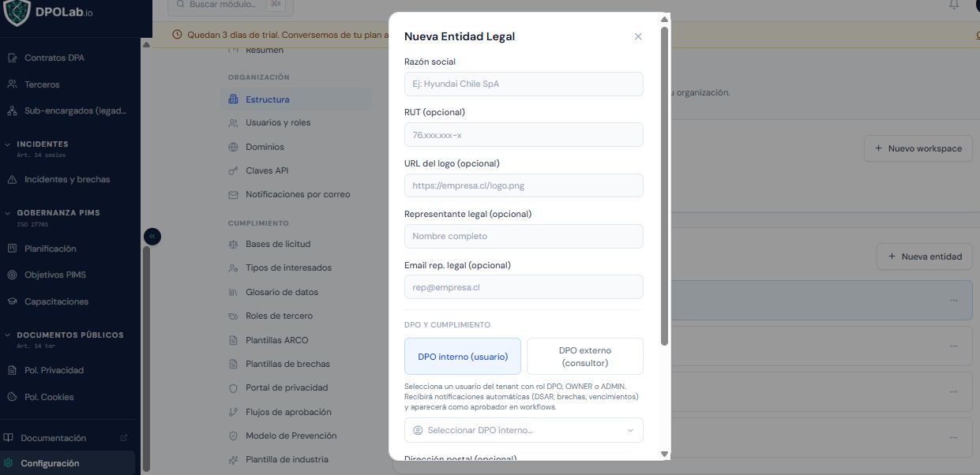Screen dimensions: 980x475
Task: Click the URL del logo field
Action: pyautogui.click(x=524, y=185)
